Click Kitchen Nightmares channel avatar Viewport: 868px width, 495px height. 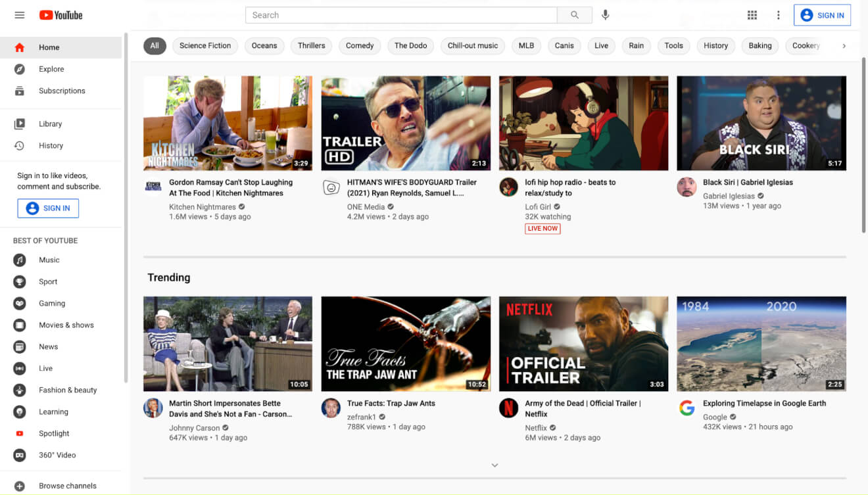pos(153,187)
